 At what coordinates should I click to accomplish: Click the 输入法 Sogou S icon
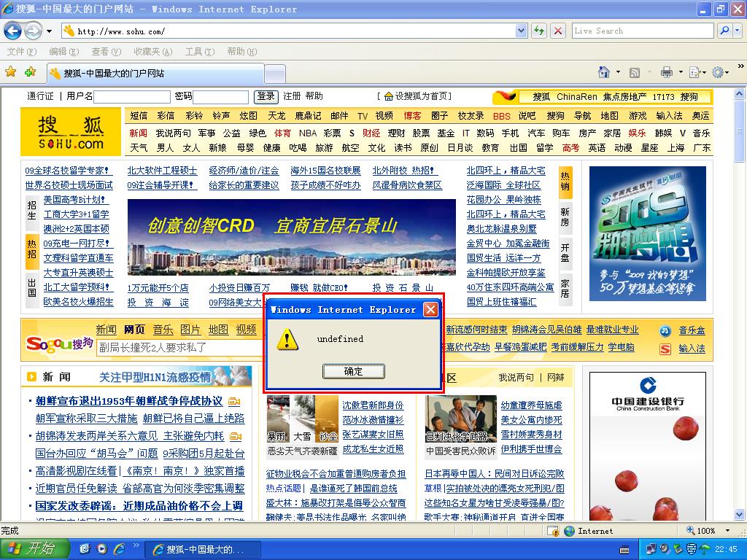tap(665, 349)
